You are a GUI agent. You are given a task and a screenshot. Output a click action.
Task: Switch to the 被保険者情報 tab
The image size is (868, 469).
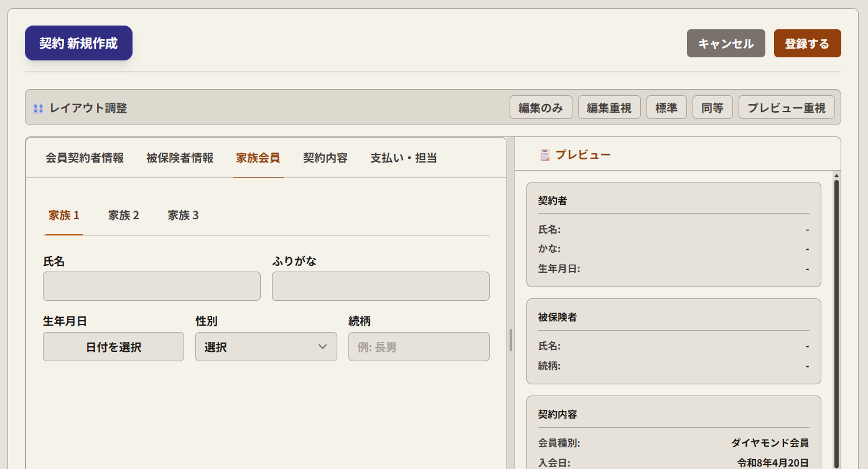coord(179,158)
